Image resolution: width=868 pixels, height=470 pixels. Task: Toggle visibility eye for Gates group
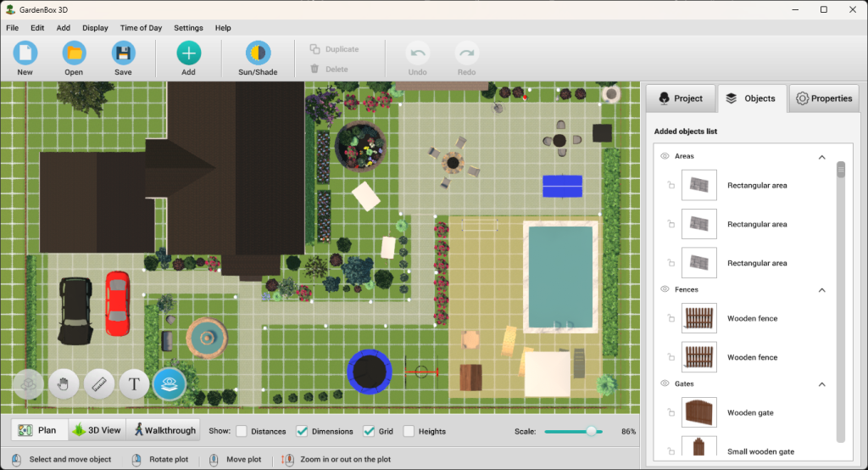click(x=665, y=383)
